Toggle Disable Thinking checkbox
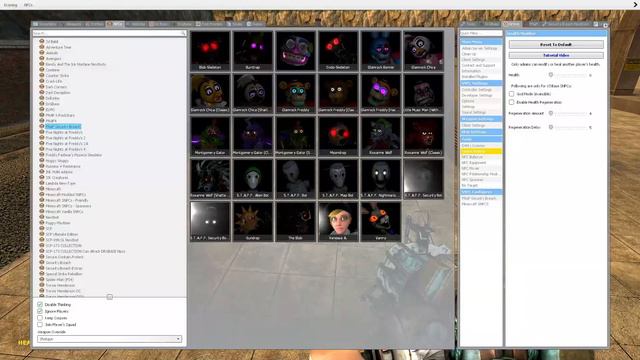Screen dimensions: 640x360 coord(40,304)
